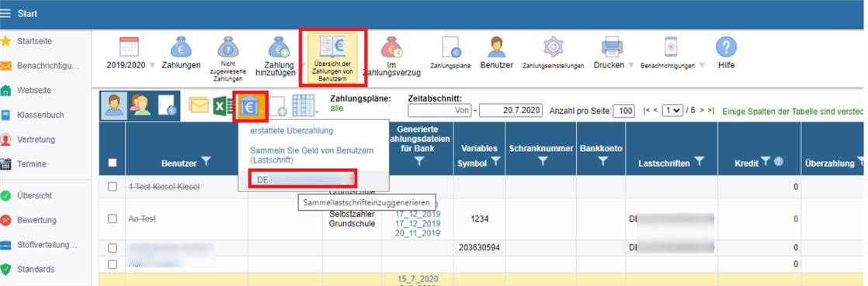
Task: Filter the Bankkonto column
Action: click(x=602, y=161)
